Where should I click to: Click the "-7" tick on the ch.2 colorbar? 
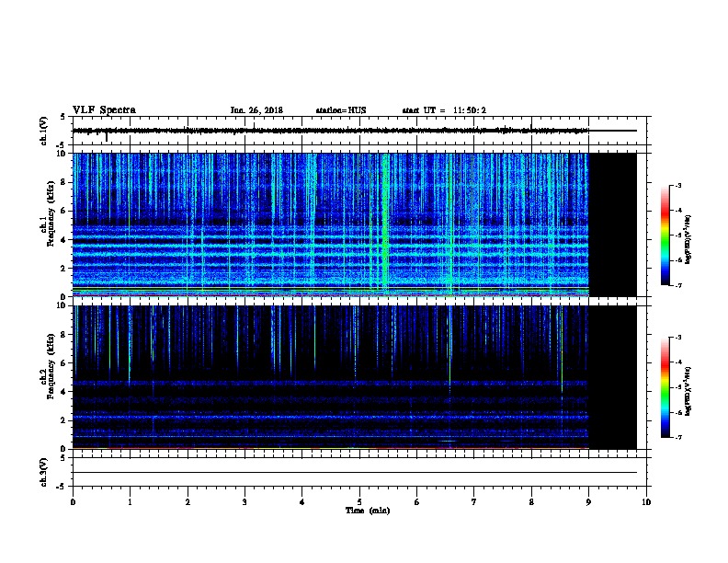(677, 438)
